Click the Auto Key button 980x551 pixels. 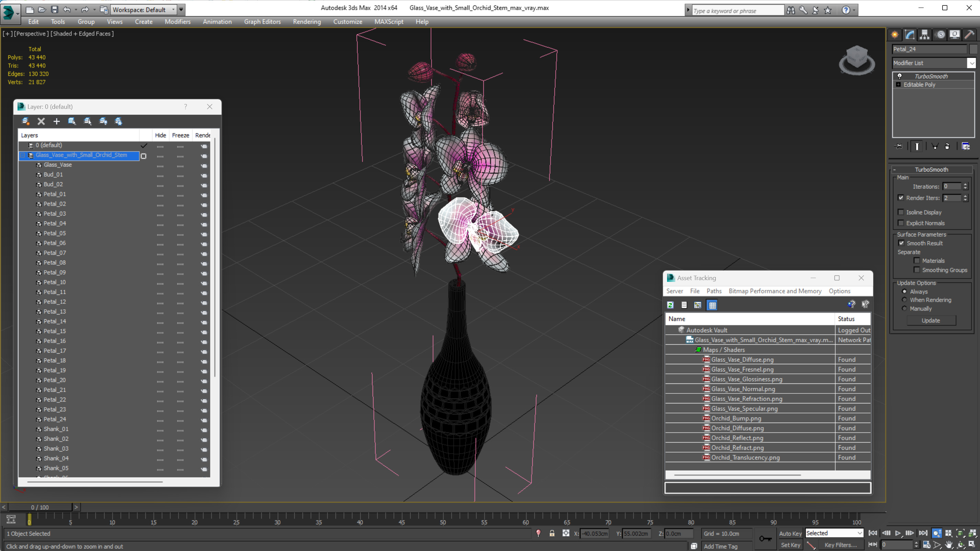(790, 533)
